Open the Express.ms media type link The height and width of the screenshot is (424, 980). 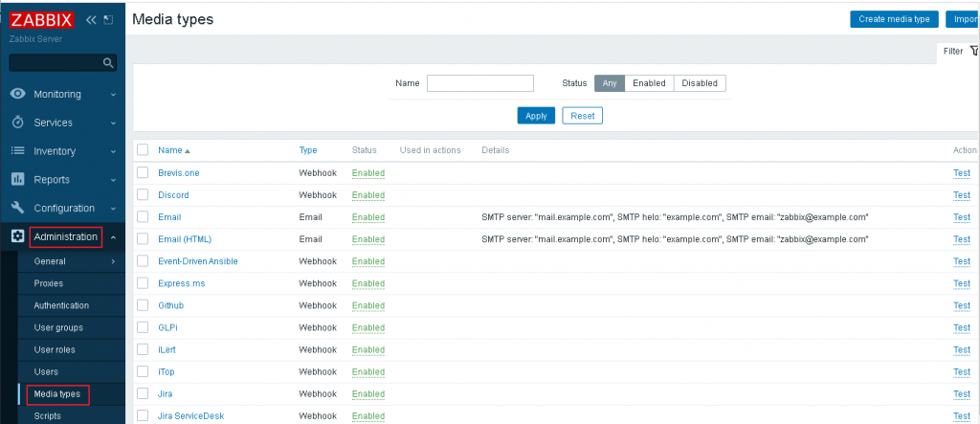pyautogui.click(x=181, y=283)
